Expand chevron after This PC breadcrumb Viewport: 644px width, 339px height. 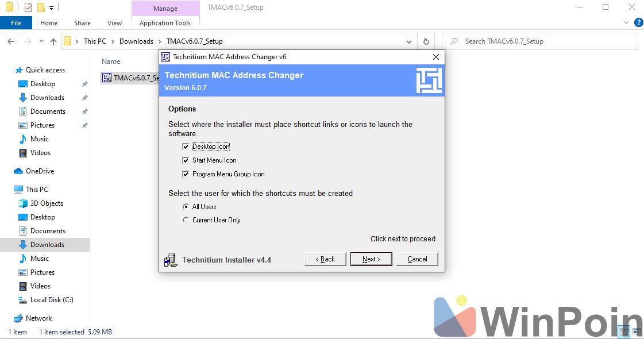113,41
